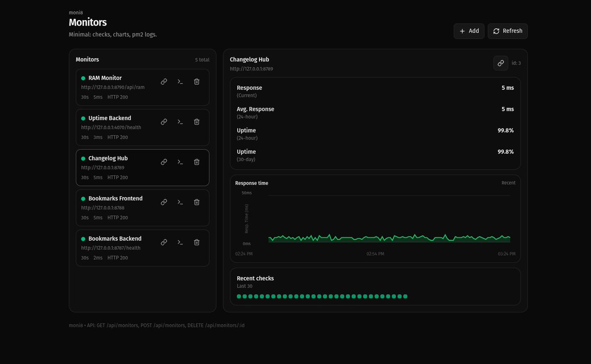591x364 pixels.
Task: Refresh the monitors list
Action: pos(507,31)
